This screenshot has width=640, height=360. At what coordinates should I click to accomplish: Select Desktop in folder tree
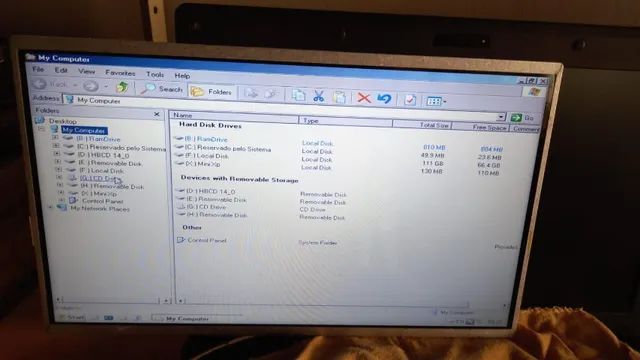pyautogui.click(x=62, y=121)
